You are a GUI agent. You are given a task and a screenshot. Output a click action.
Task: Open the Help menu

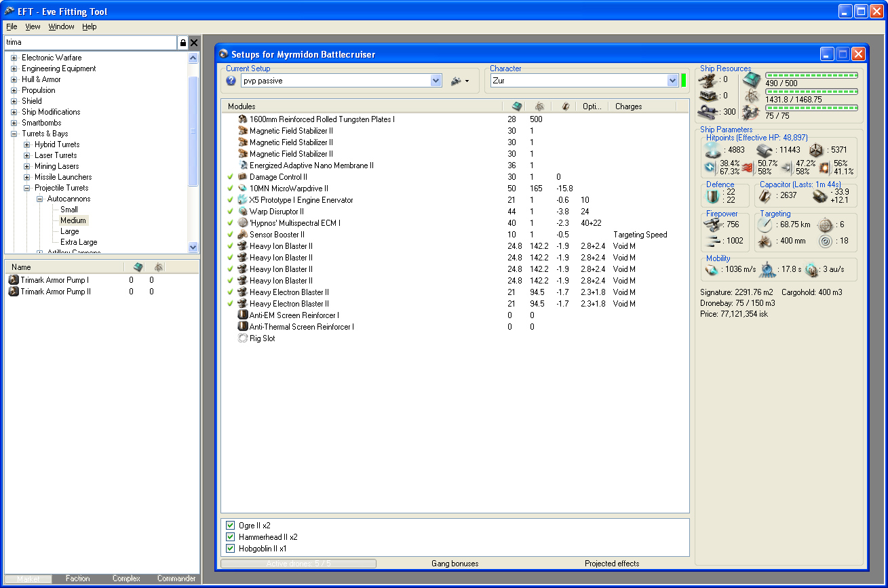click(90, 26)
